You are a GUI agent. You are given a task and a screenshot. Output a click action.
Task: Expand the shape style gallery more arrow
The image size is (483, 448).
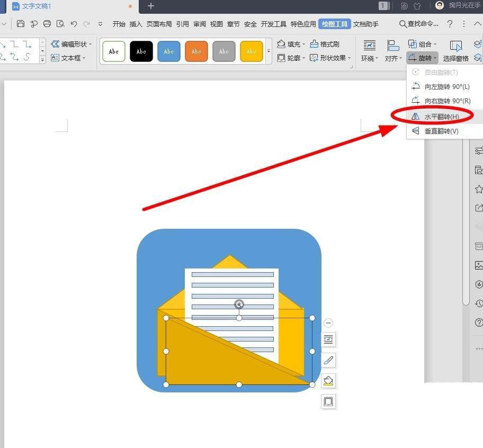269,51
